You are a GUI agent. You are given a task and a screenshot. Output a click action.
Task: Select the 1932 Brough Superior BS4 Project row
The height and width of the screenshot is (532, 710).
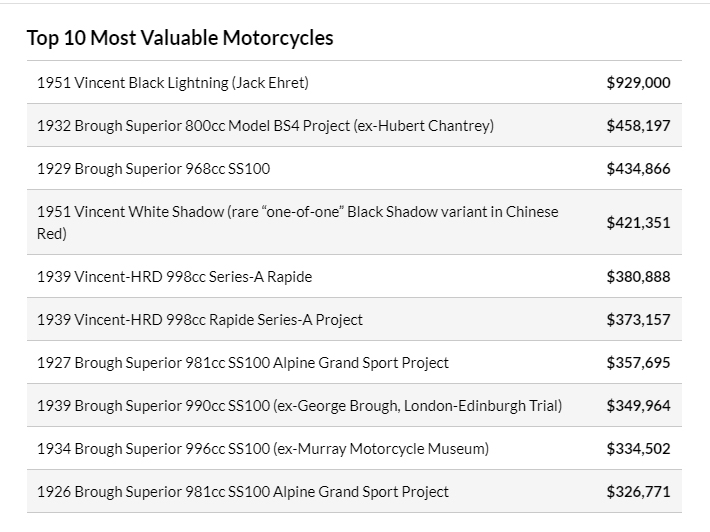[x=354, y=125]
